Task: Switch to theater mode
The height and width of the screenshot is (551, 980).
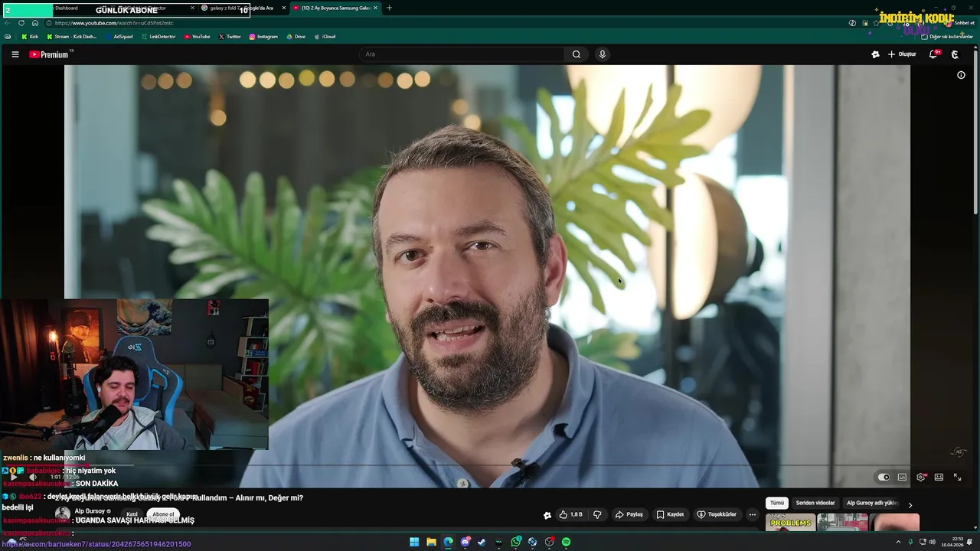Action: tap(939, 477)
